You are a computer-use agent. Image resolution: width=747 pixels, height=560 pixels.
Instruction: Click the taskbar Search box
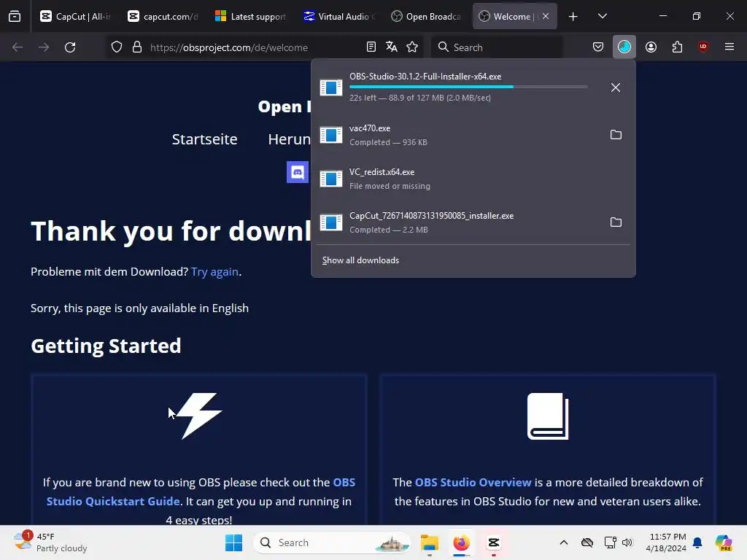point(332,542)
